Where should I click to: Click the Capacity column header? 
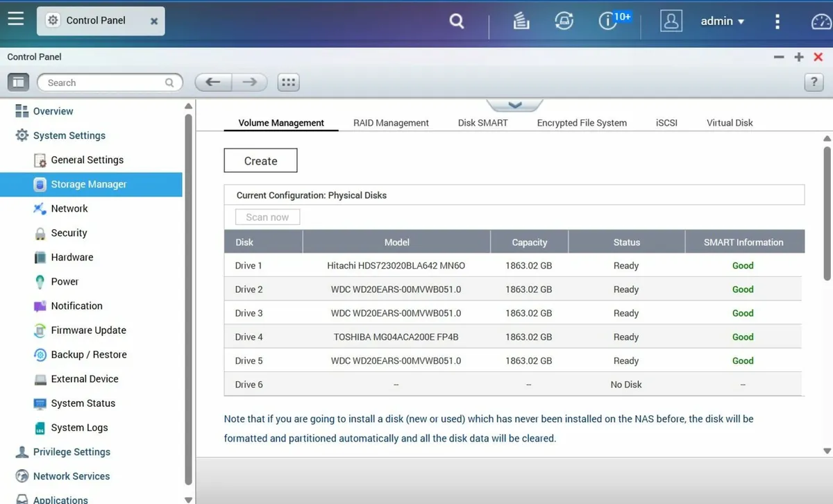[x=530, y=242]
